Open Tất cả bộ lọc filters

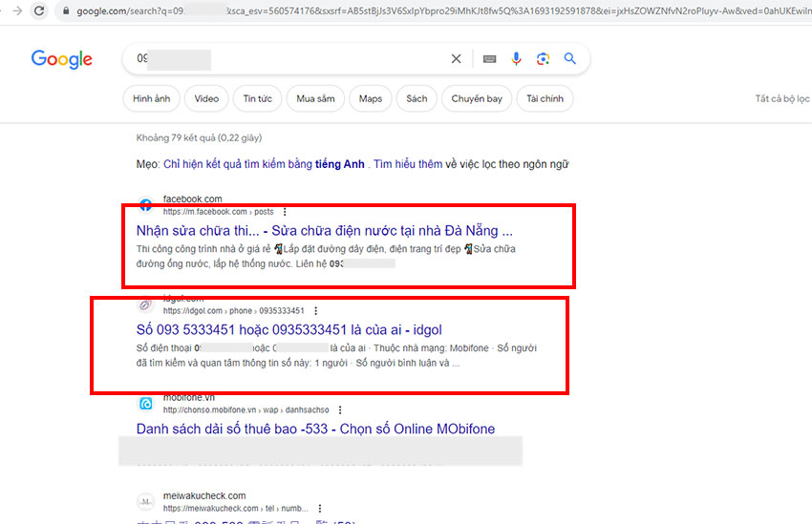[x=782, y=98]
